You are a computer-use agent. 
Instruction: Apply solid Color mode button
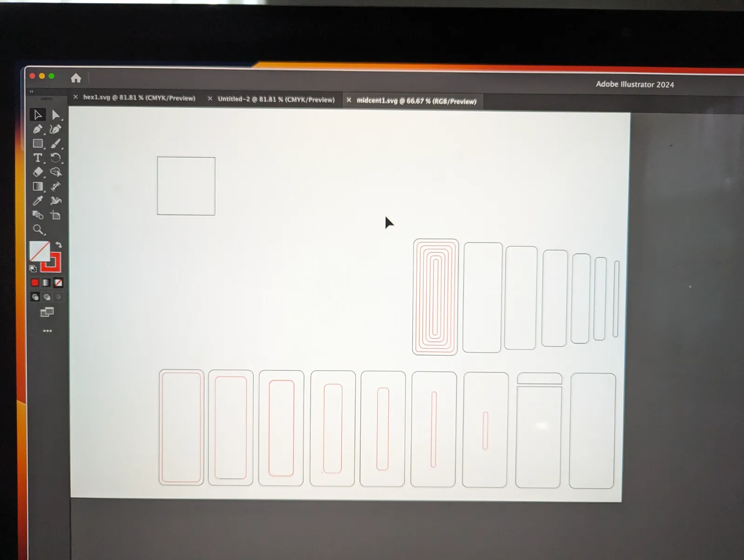[35, 283]
